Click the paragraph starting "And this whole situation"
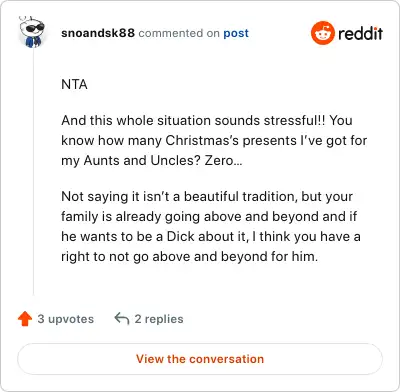 [214, 140]
